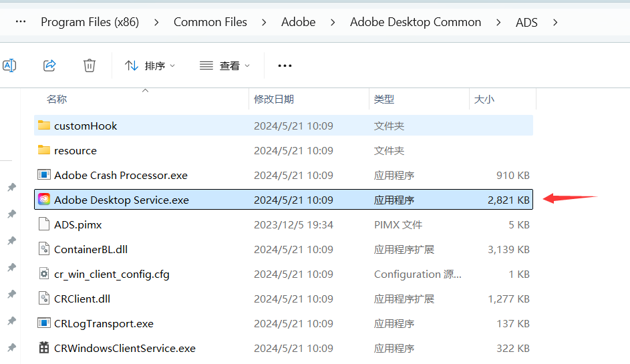This screenshot has width=630, height=364.
Task: Click the share toolbar icon
Action: (x=49, y=65)
